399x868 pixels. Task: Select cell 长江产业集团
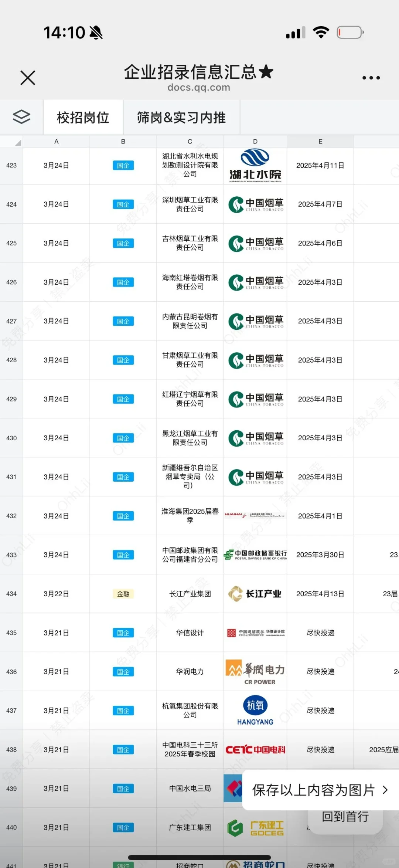190,594
